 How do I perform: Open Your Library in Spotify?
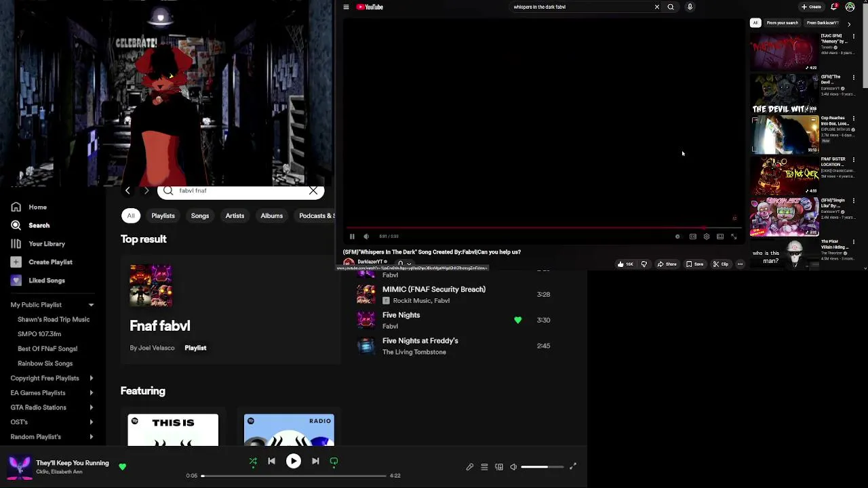(38, 243)
